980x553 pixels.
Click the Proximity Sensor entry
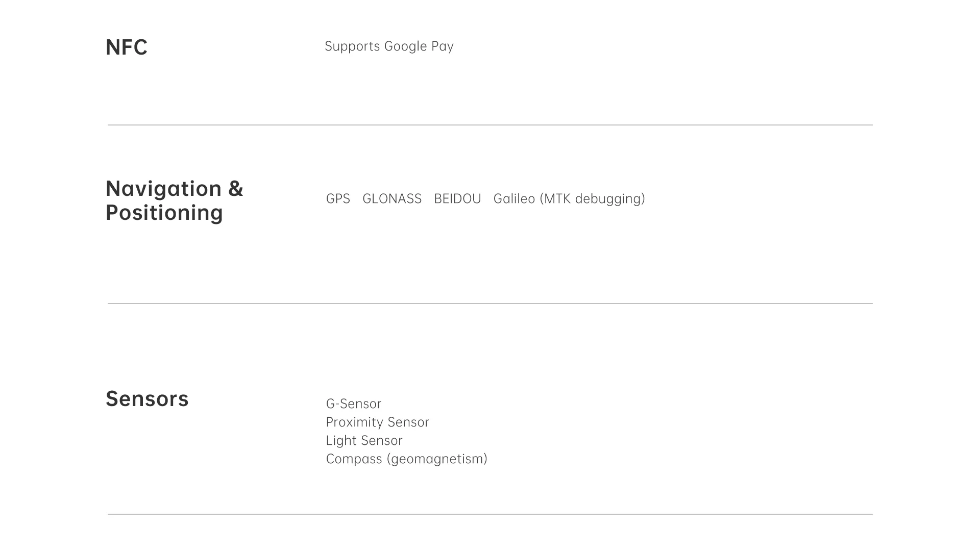pyautogui.click(x=377, y=422)
